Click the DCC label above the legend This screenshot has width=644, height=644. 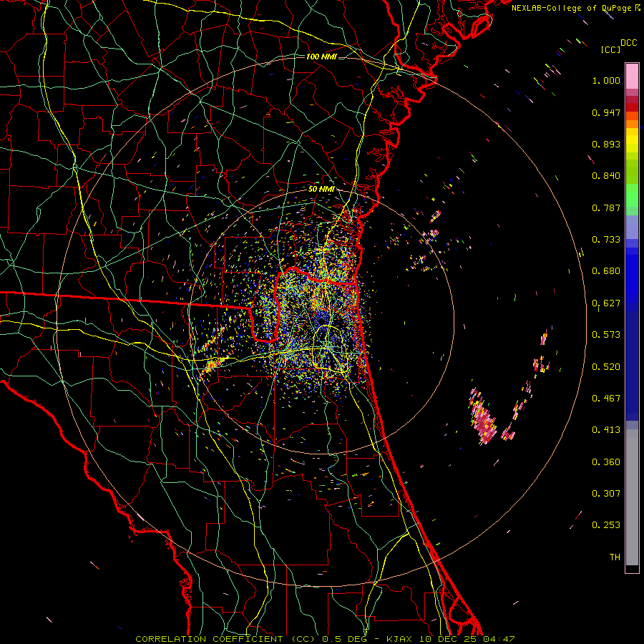coord(628,43)
